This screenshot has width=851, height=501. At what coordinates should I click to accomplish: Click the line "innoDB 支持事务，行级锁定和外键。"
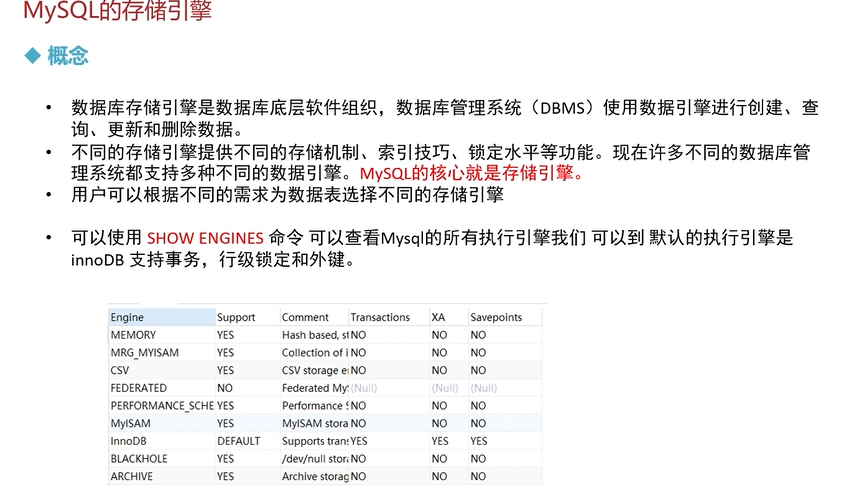(x=214, y=260)
